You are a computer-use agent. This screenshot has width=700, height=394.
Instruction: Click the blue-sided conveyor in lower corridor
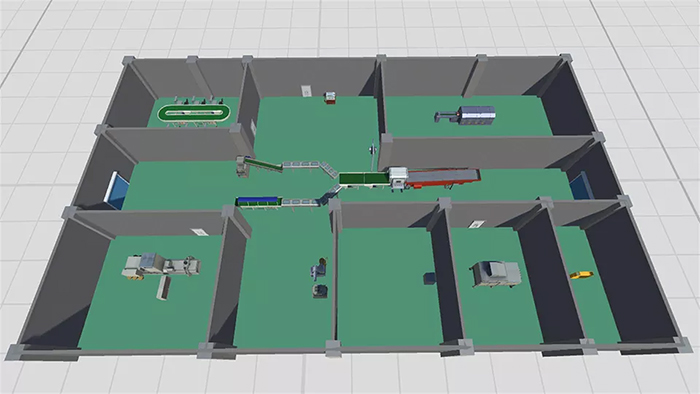[x=259, y=202]
